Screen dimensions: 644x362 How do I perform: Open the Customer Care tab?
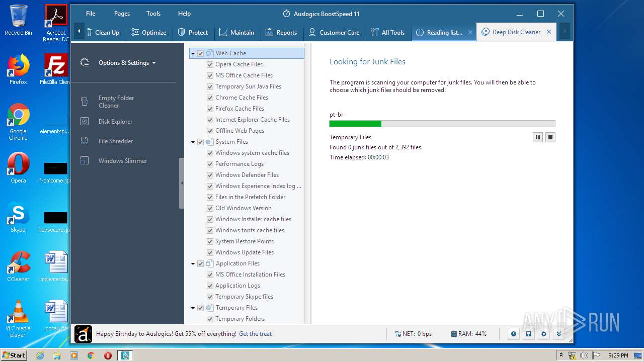tap(334, 32)
